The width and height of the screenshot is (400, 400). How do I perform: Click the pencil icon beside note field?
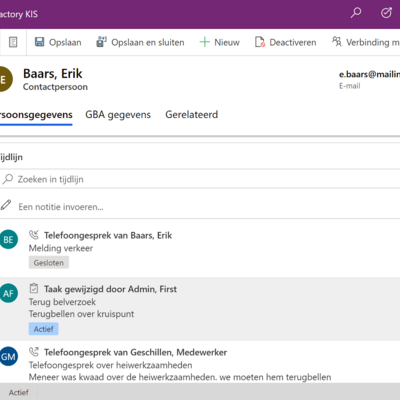click(6, 205)
